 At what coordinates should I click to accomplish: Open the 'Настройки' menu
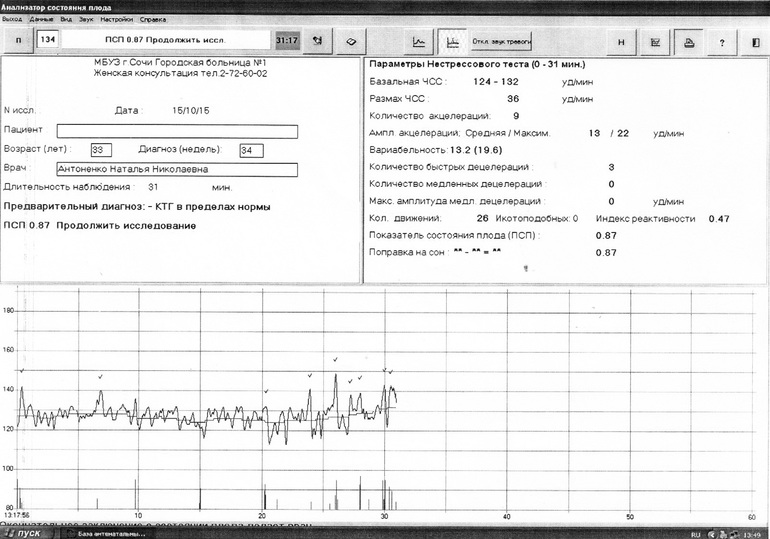pyautogui.click(x=117, y=19)
